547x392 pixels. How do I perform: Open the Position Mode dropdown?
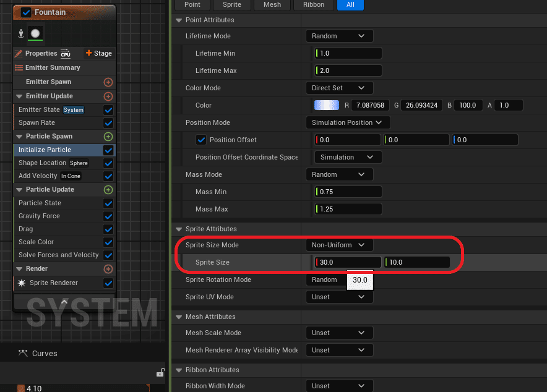tap(348, 122)
